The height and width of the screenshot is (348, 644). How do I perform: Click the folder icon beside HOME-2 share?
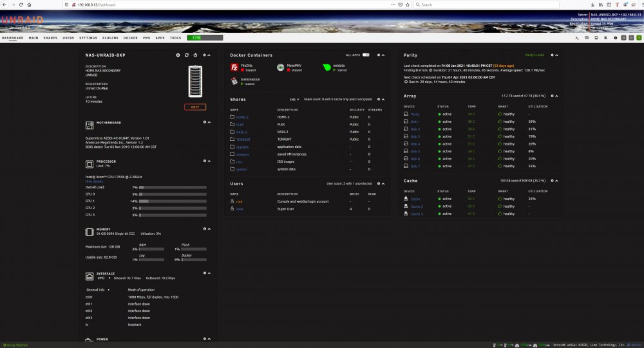(232, 117)
